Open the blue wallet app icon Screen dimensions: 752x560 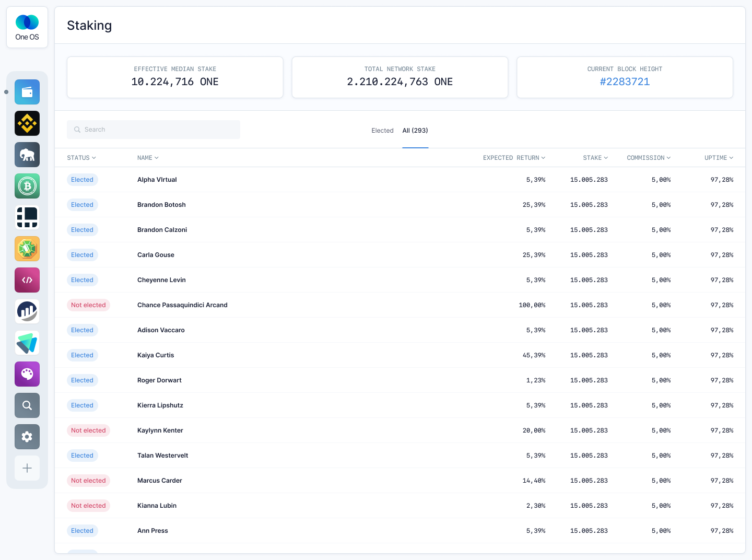27,92
